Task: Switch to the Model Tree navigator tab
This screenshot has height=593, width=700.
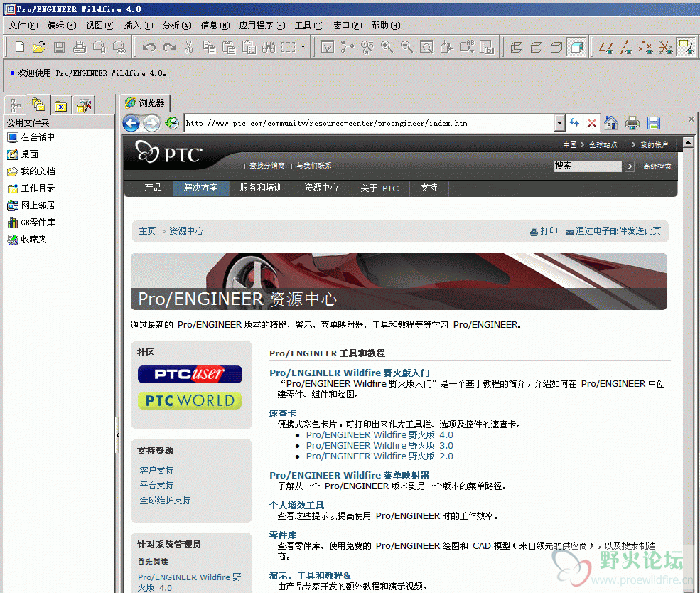Action: [16, 105]
